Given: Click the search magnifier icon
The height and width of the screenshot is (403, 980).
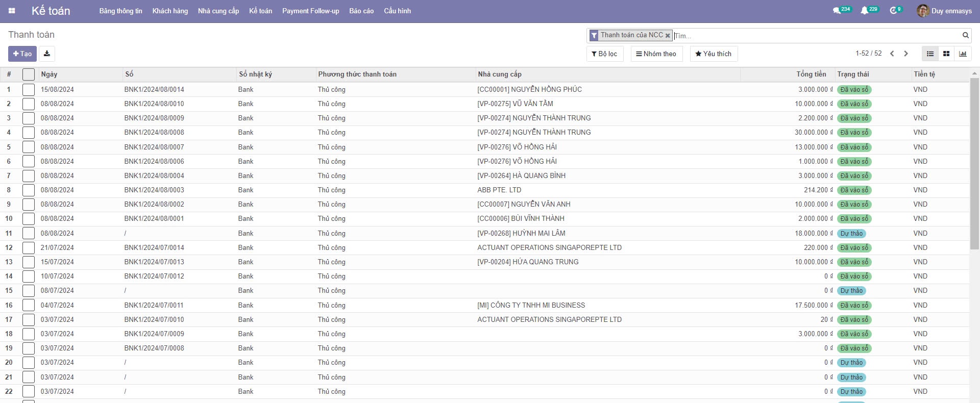Looking at the screenshot, I should point(965,35).
